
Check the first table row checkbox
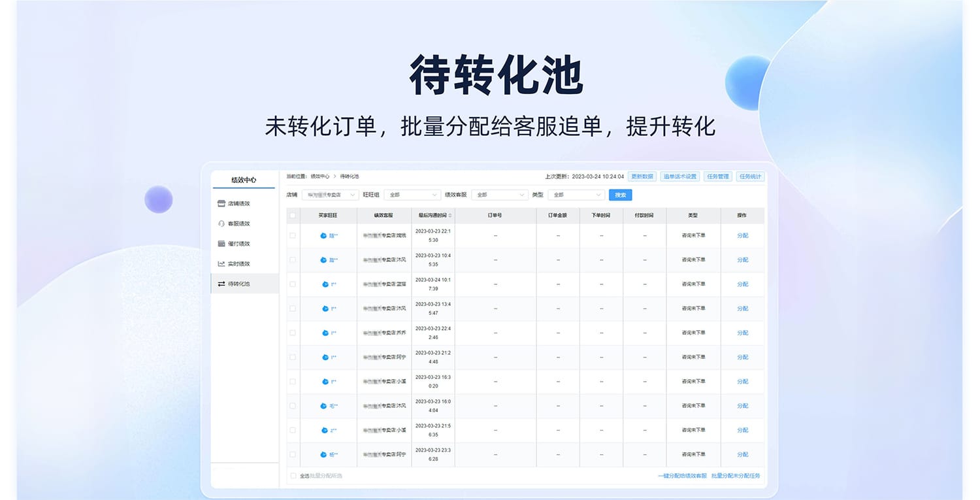[x=293, y=235]
